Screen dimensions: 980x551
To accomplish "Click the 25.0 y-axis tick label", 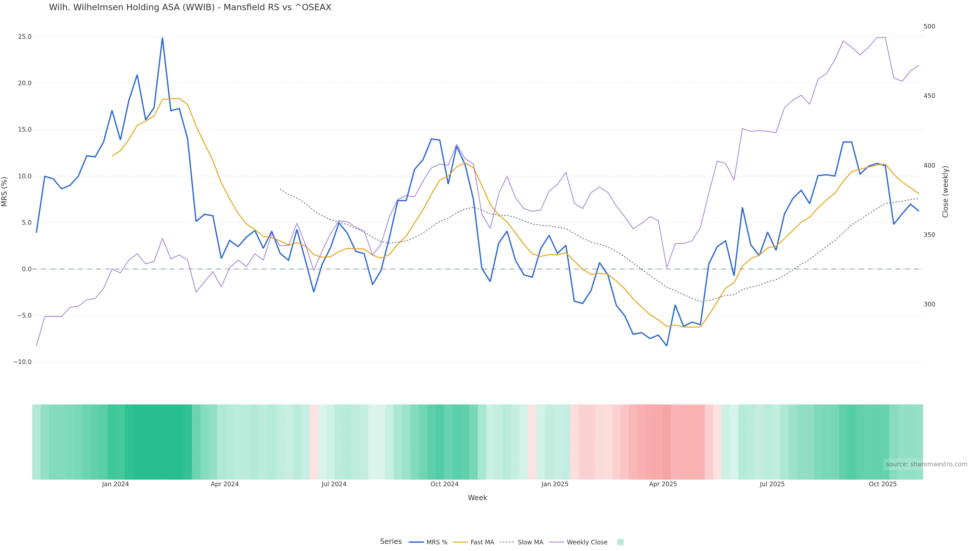I will 25,37.
